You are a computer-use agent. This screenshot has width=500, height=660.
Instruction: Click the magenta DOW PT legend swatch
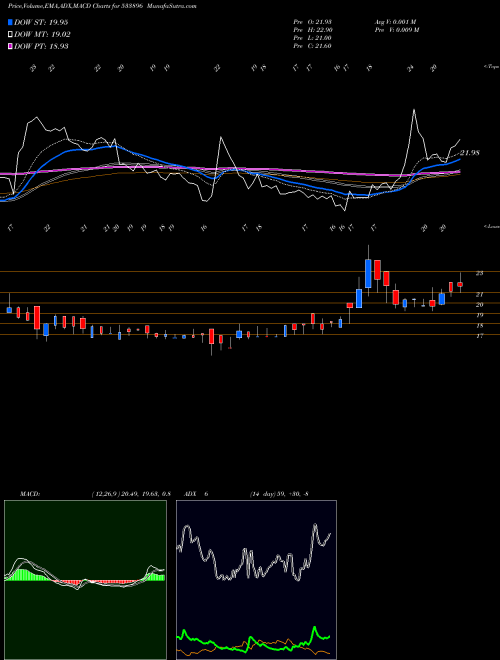click(11, 46)
